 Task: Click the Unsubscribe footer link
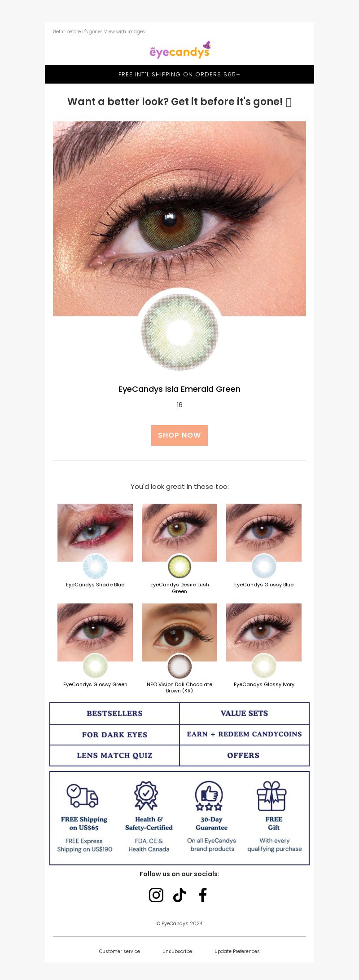click(x=177, y=951)
